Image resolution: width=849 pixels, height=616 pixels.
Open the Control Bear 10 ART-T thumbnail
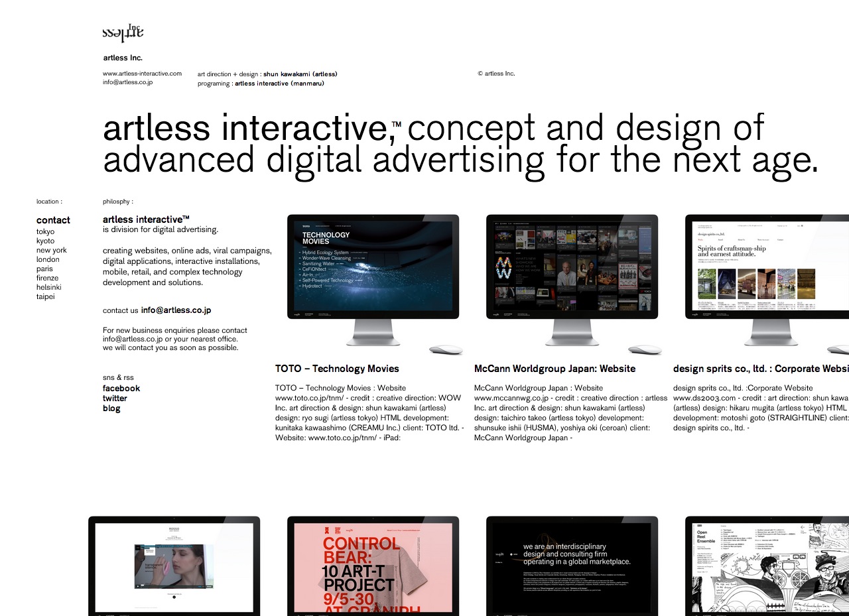(x=373, y=566)
